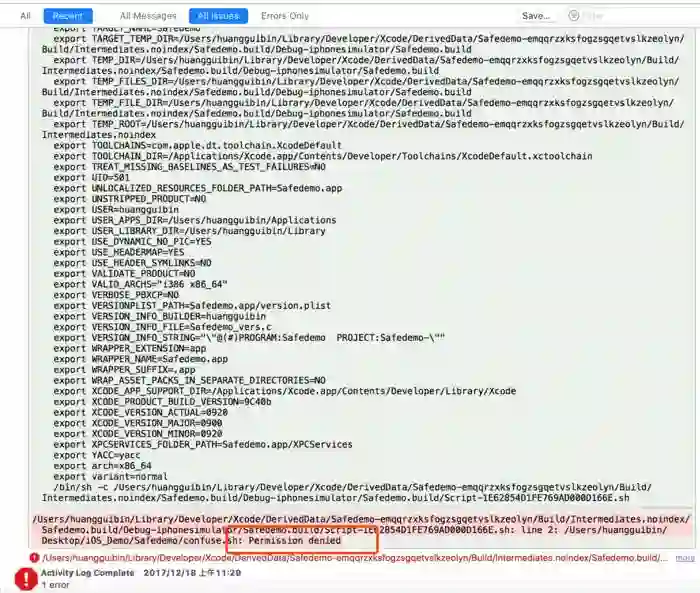Click the small red error icon by the path

[x=34, y=558]
